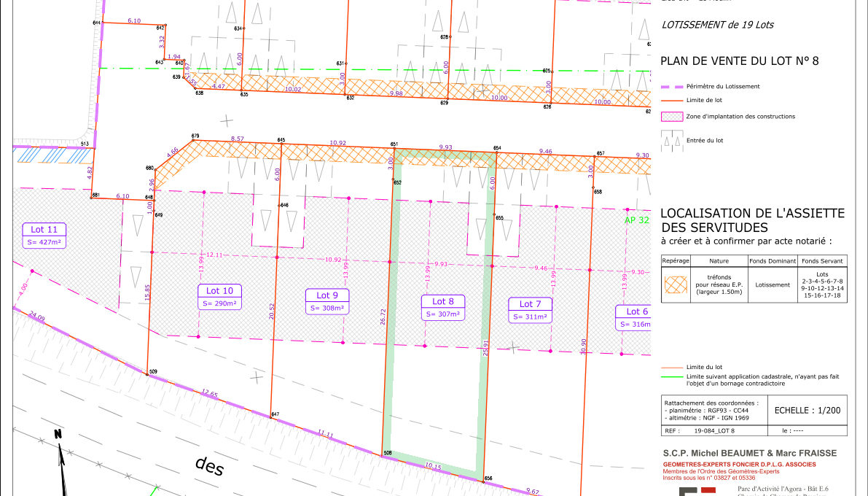The height and width of the screenshot is (496, 868).
Task: Click the '10.02' dimension on upper boundary
Action: click(293, 89)
